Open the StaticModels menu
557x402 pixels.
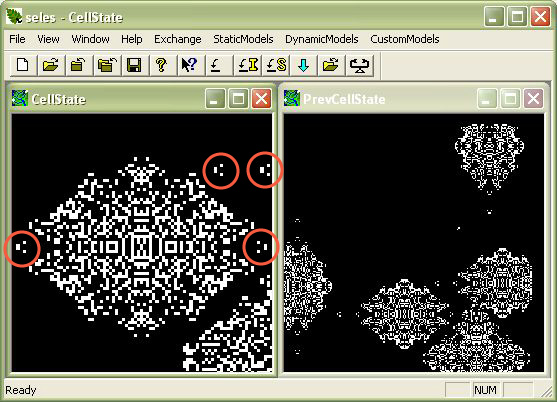[x=243, y=39]
